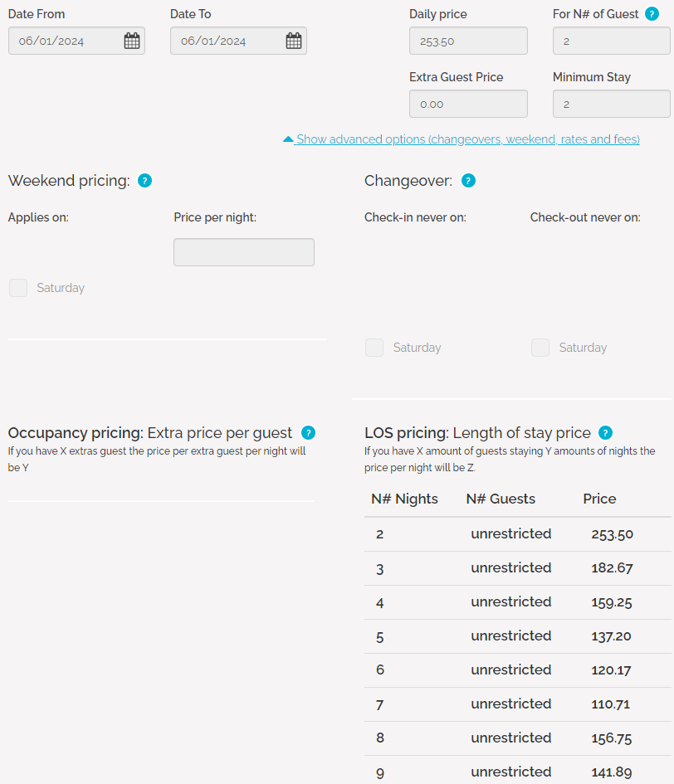Click the Occupancy pricing help icon
The width and height of the screenshot is (674, 784).
[x=308, y=433]
